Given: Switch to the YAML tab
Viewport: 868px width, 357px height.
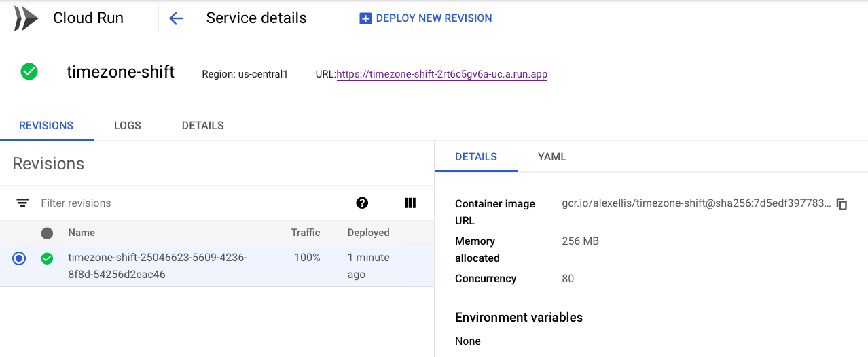Looking at the screenshot, I should click(552, 157).
